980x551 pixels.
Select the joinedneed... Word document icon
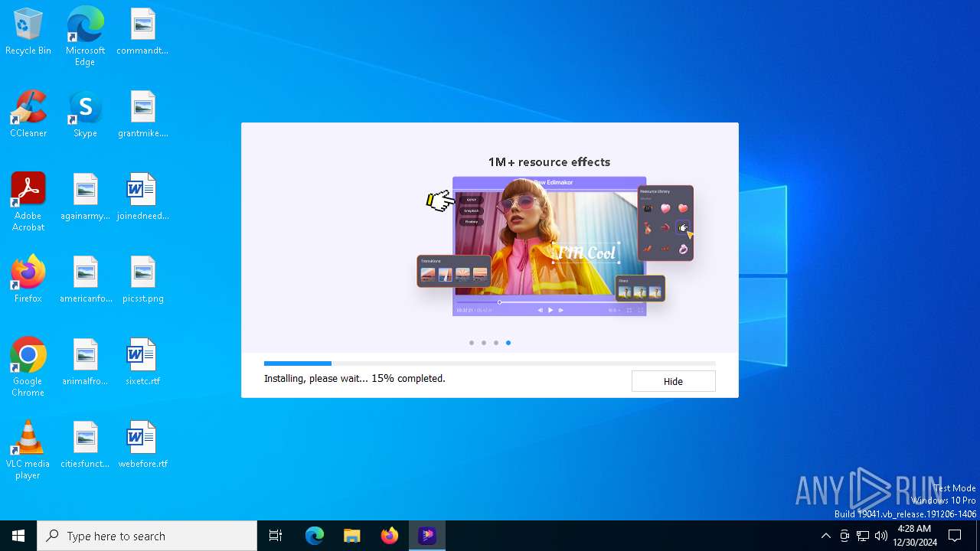pyautogui.click(x=142, y=197)
